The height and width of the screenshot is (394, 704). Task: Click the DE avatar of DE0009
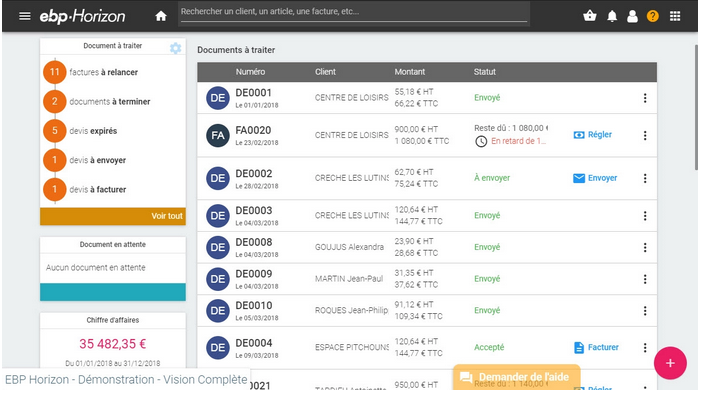pyautogui.click(x=218, y=279)
